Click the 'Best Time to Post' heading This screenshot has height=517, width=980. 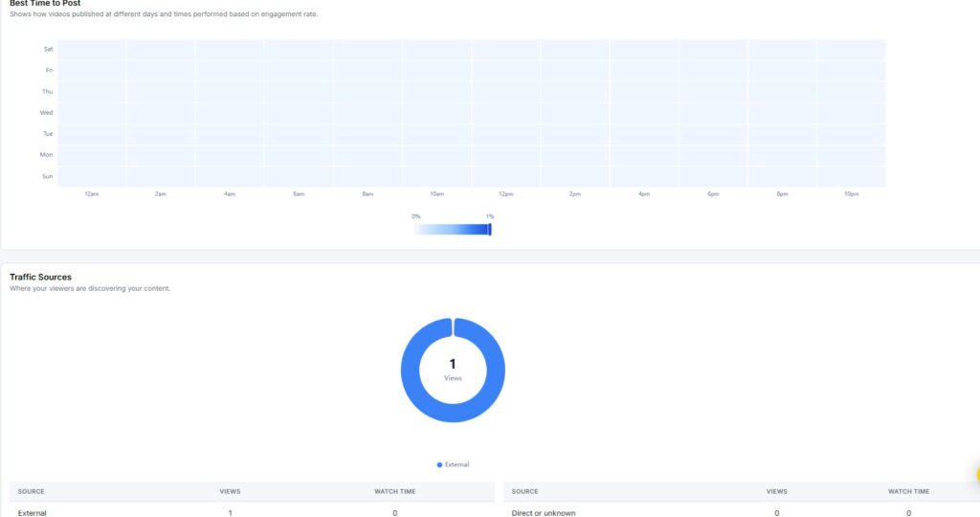click(x=45, y=3)
